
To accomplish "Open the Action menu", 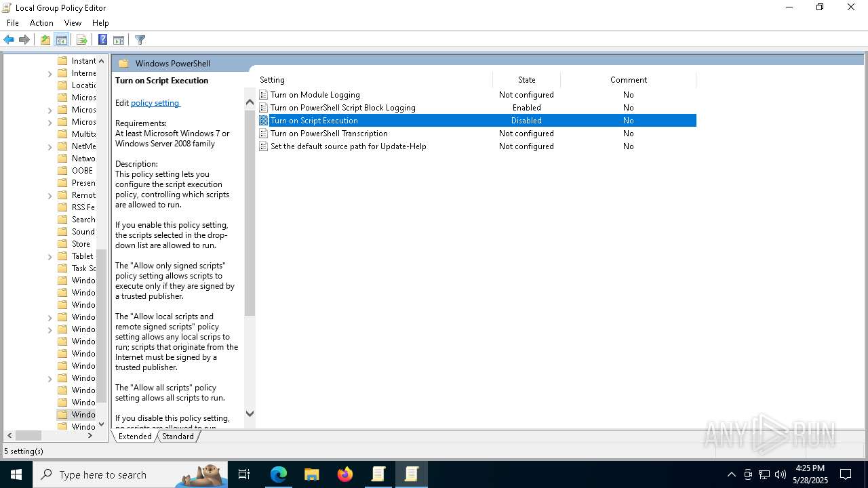I will [41, 23].
